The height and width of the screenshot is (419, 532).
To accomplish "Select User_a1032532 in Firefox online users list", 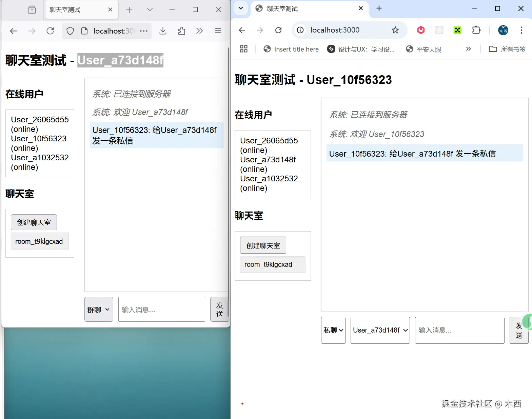I will 40,162.
